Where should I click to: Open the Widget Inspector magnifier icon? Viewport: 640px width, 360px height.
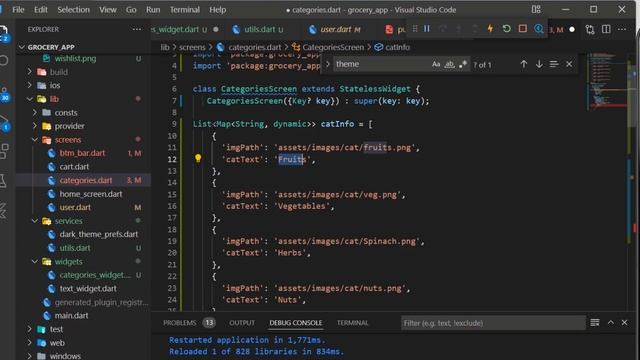point(539,29)
